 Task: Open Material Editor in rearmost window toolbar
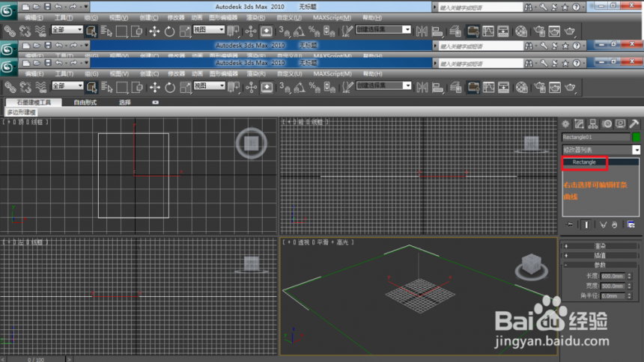[521, 31]
